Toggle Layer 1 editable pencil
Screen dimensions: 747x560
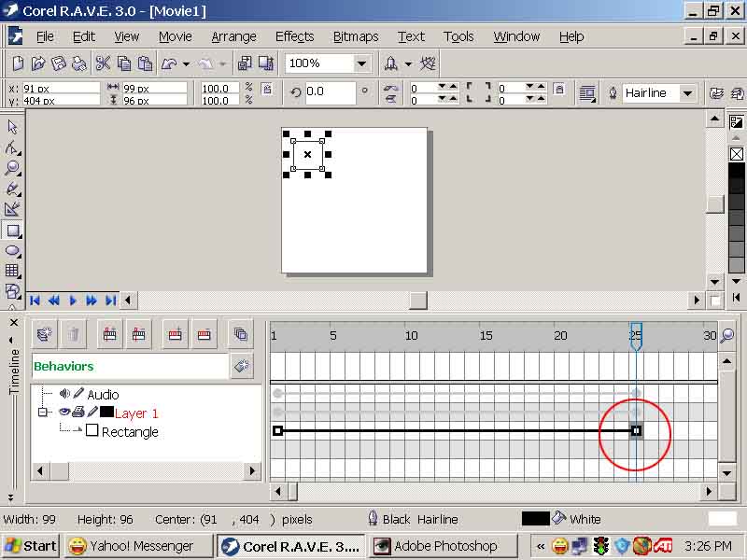click(x=92, y=412)
